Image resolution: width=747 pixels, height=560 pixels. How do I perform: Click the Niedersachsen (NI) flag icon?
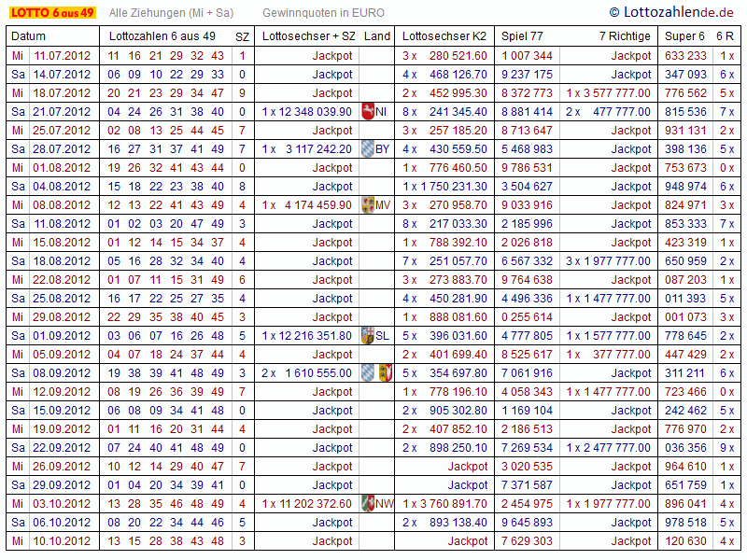point(367,112)
